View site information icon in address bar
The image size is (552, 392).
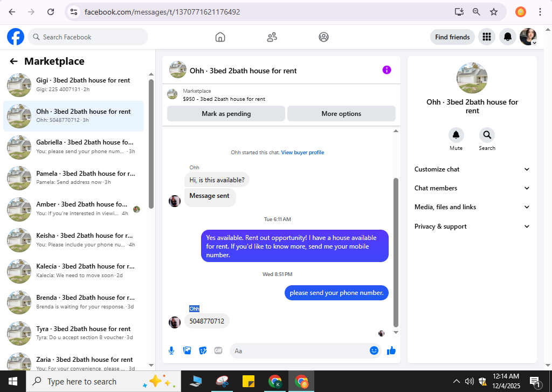coord(73,12)
